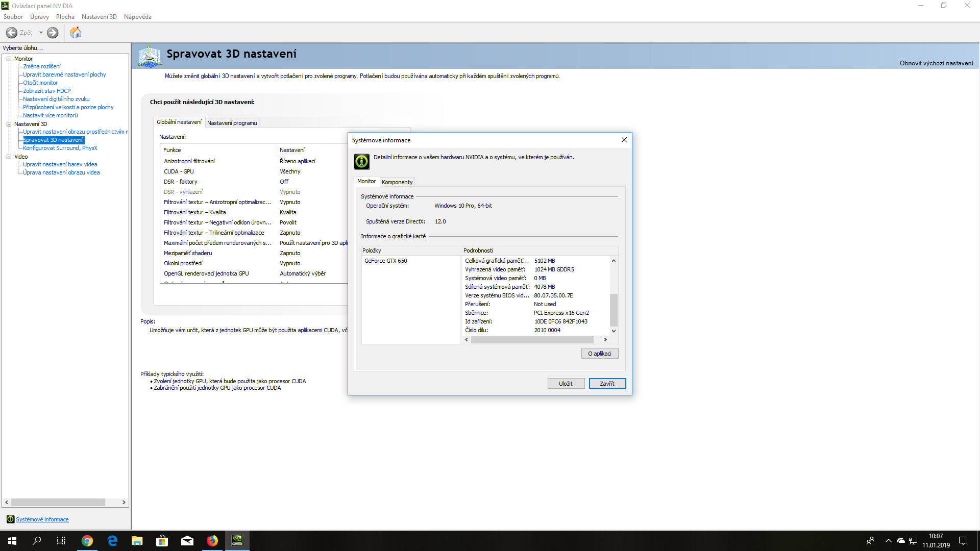Collapse the Monitor tree node
The image size is (980, 551).
(9, 59)
